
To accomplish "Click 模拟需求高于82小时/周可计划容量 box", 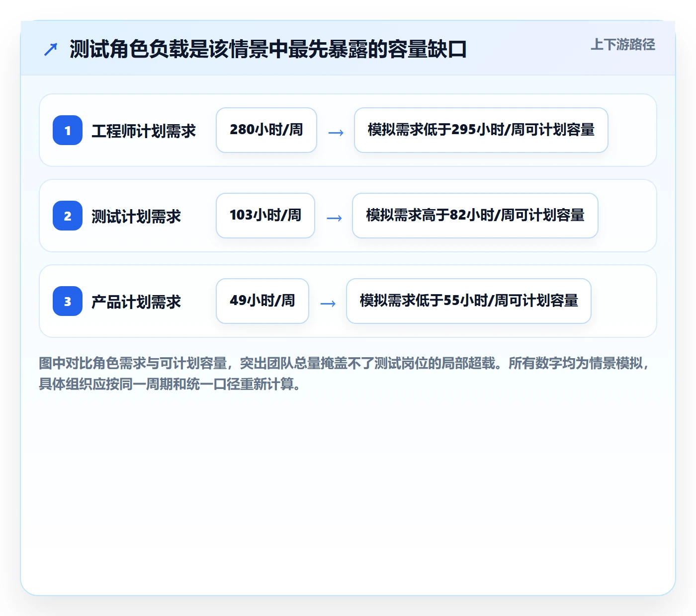I will click(475, 216).
